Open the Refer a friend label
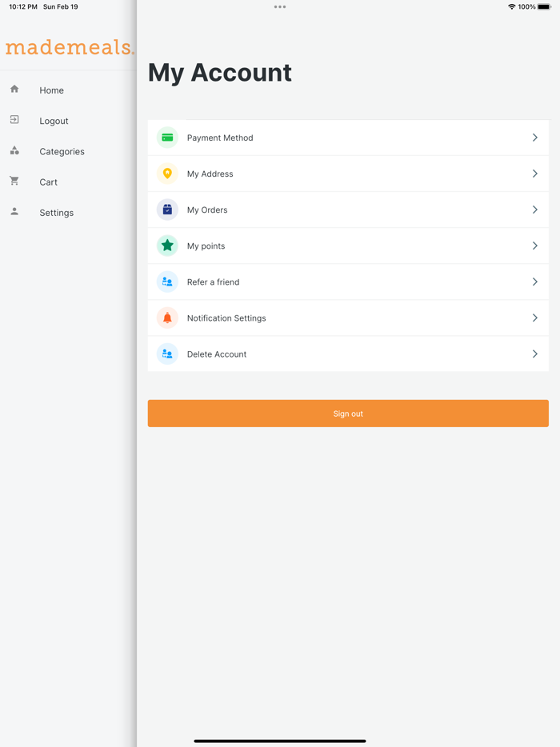The width and height of the screenshot is (560, 747). [213, 282]
